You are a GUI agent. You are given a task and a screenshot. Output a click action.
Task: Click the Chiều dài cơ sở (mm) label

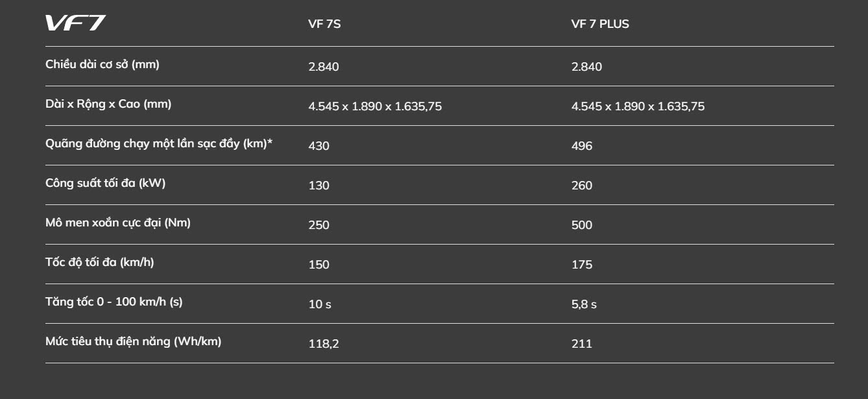click(x=102, y=64)
